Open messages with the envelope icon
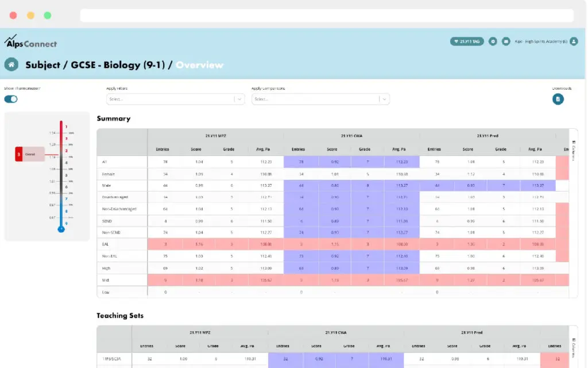 506,41
